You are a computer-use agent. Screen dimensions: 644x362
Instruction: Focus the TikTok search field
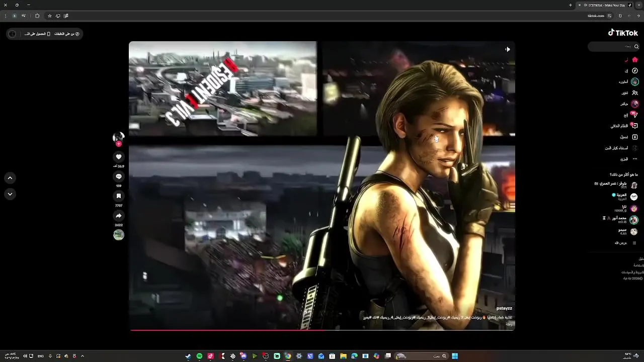point(614,46)
